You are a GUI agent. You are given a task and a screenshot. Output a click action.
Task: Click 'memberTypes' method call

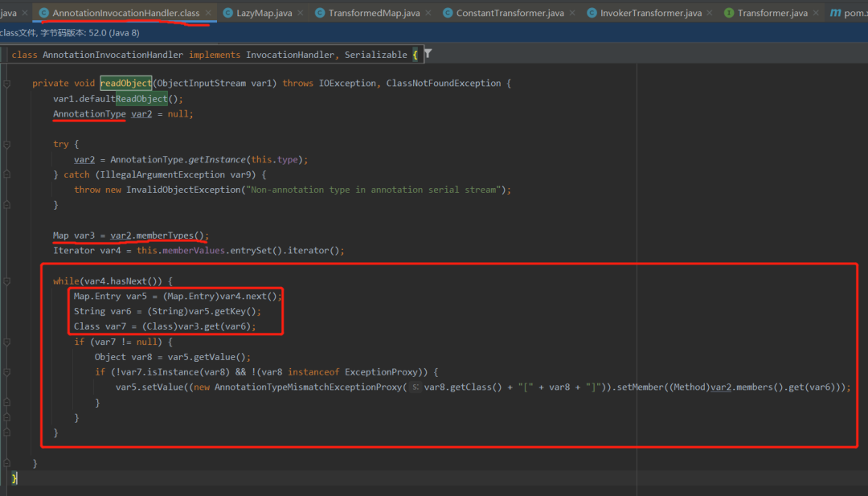[x=165, y=236]
